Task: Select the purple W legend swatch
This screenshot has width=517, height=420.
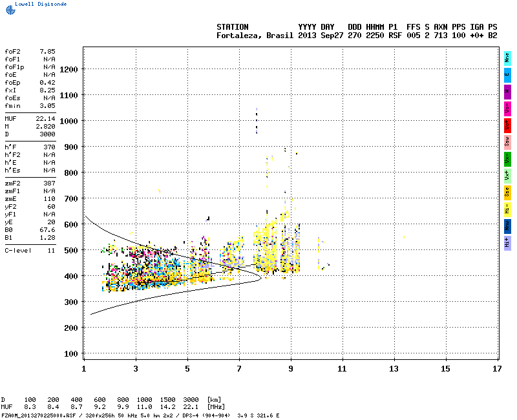Action: click(507, 91)
